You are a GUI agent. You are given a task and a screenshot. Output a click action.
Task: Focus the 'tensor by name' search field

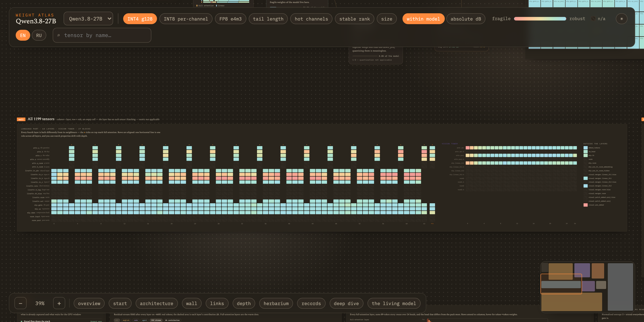[x=102, y=35]
